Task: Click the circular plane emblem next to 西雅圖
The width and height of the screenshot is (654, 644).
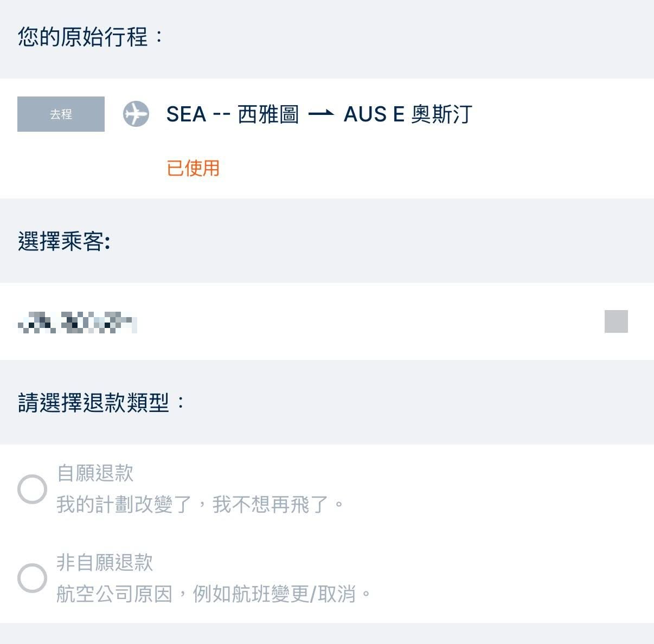Action: tap(137, 114)
